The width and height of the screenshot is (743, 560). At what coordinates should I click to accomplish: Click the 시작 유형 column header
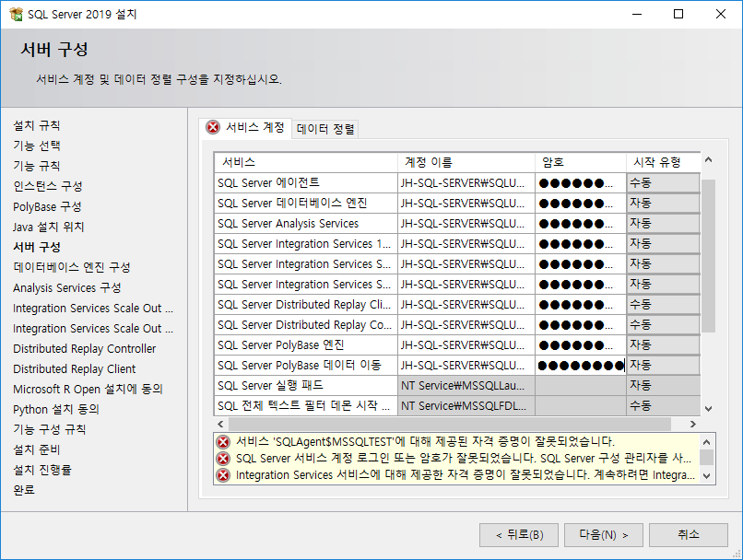664,162
